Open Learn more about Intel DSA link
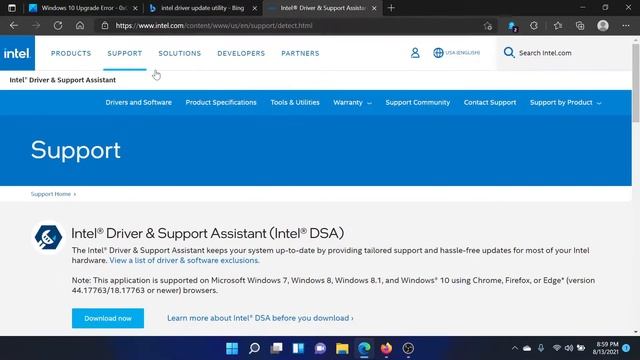This screenshot has width=640, height=360. tap(260, 318)
